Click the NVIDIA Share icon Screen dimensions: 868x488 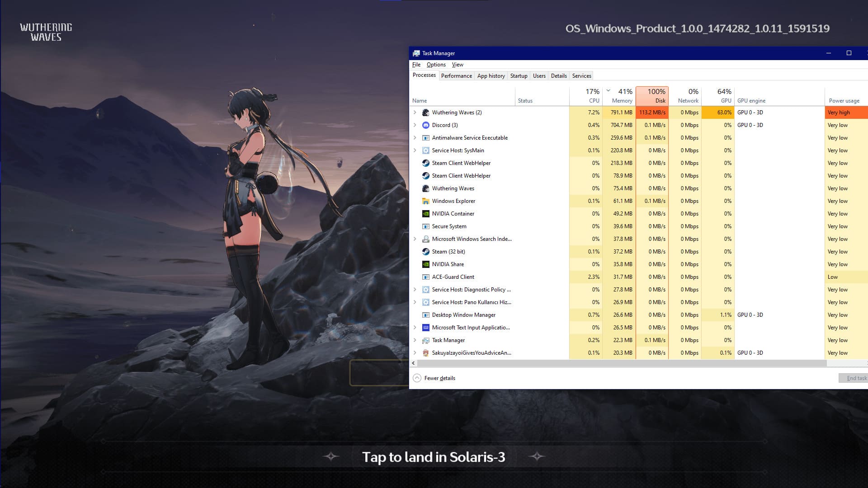(x=425, y=264)
